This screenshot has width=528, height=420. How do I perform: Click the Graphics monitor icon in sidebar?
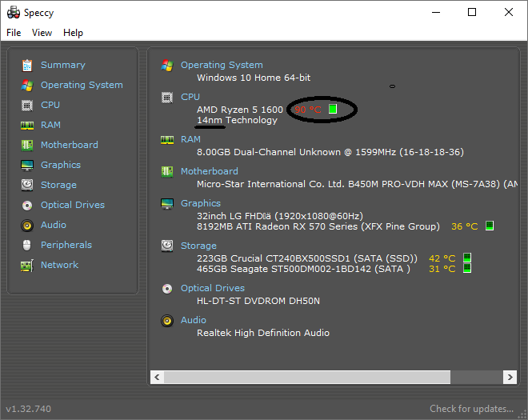click(27, 166)
